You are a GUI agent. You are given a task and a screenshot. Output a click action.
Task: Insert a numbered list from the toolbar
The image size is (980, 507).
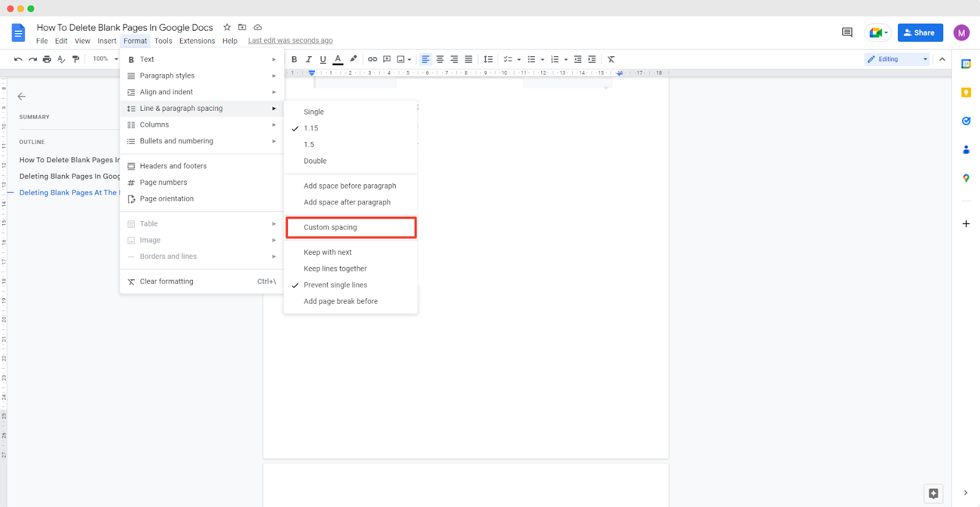[555, 59]
